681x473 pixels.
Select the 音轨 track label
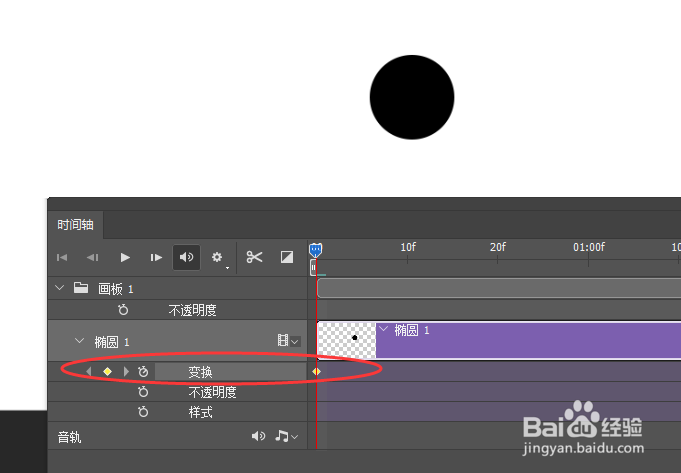pyautogui.click(x=69, y=437)
